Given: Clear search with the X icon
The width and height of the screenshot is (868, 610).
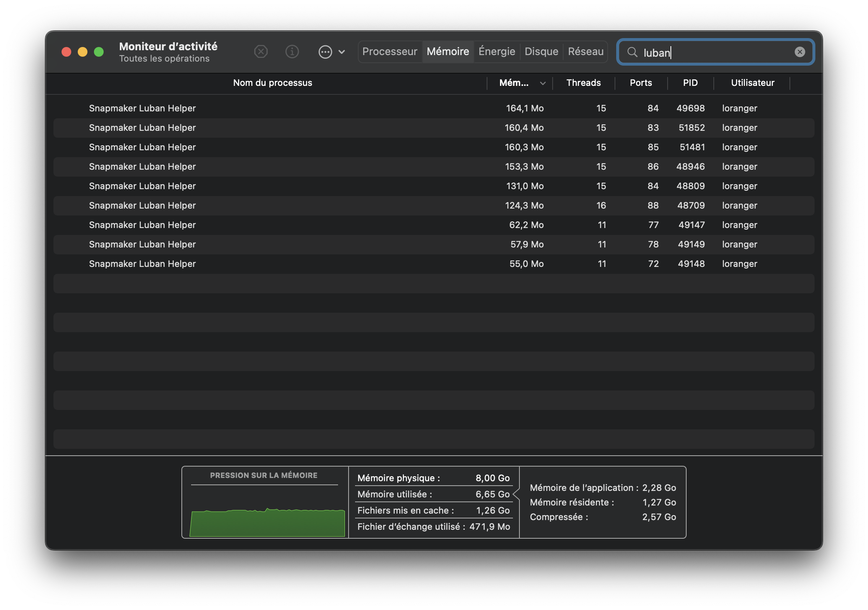Looking at the screenshot, I should point(800,52).
